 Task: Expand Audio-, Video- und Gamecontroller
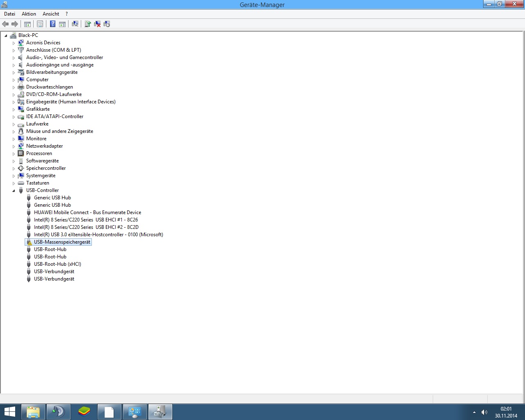[x=14, y=58]
